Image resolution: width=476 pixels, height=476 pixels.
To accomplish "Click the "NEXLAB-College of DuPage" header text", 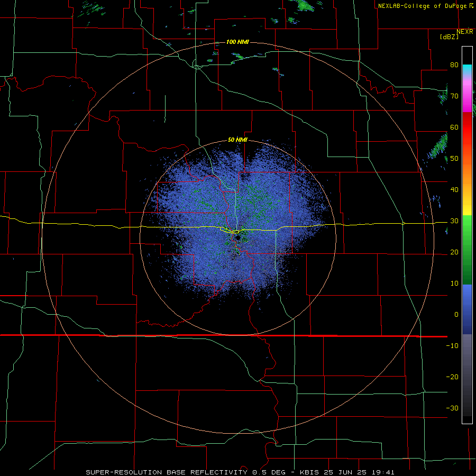I will pos(422,6).
